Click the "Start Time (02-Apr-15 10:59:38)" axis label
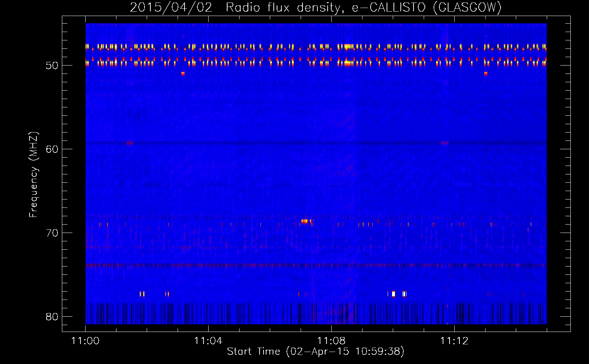 (316, 352)
